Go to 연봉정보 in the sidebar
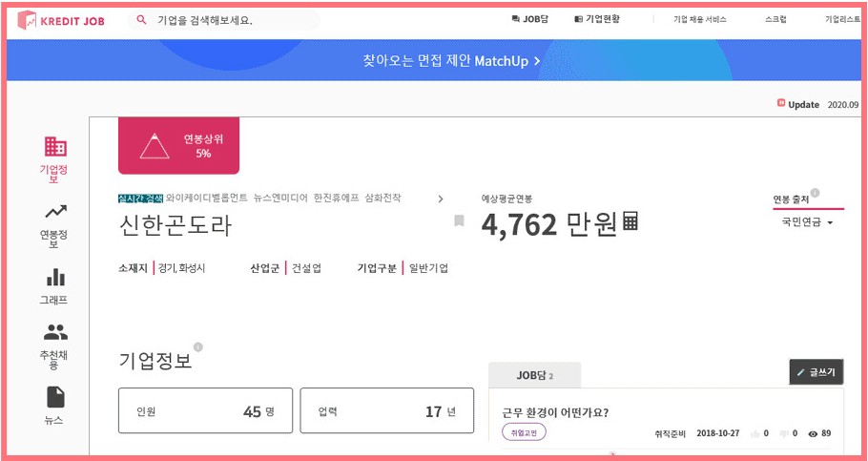This screenshot has height=461, width=868. click(x=55, y=225)
